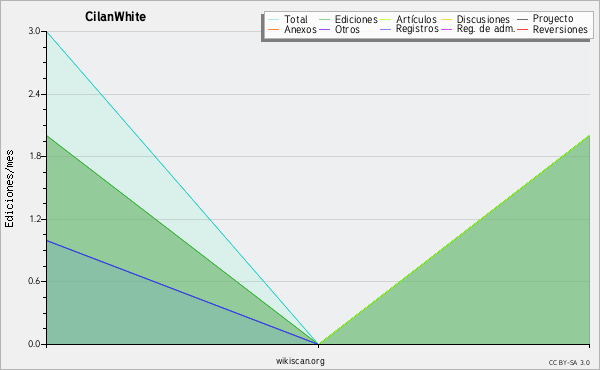Click the cyan Total line swatch

(274, 20)
